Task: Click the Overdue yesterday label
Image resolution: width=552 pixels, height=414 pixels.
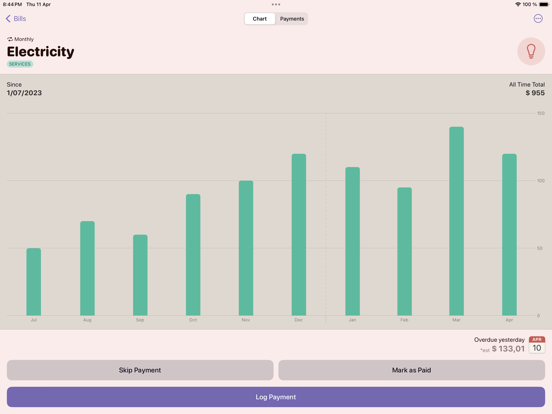Action: (499, 340)
